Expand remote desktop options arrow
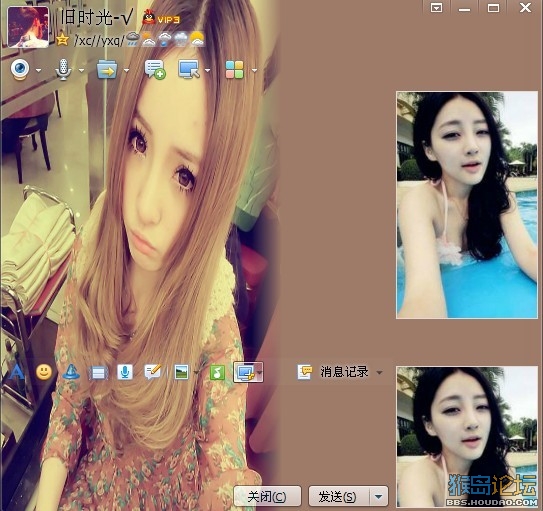Screen dimensions: 543x511 207,70
